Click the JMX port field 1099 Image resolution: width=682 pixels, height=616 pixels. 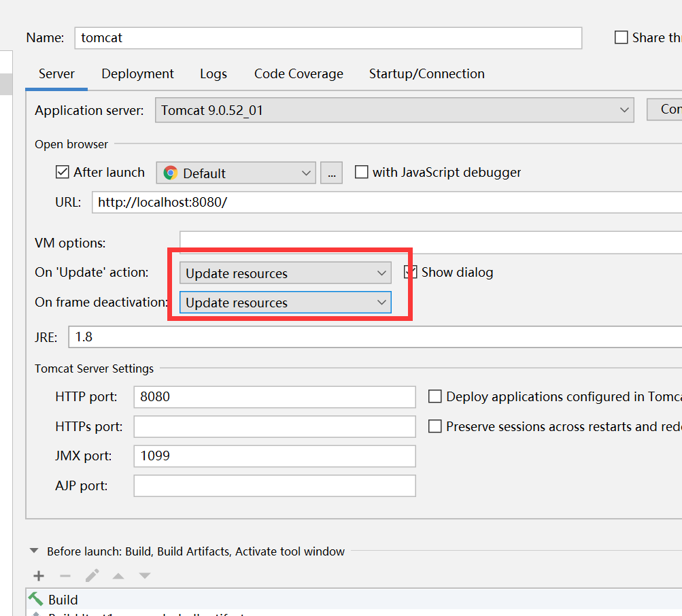(x=275, y=456)
